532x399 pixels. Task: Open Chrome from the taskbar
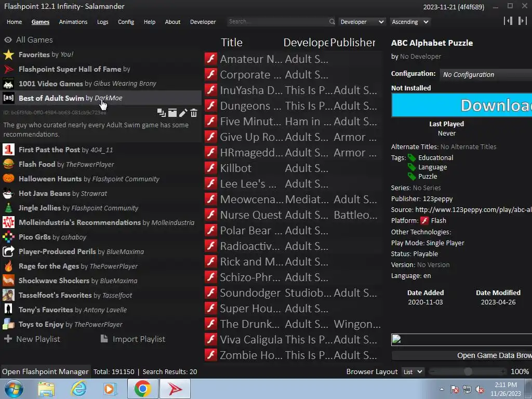142,389
